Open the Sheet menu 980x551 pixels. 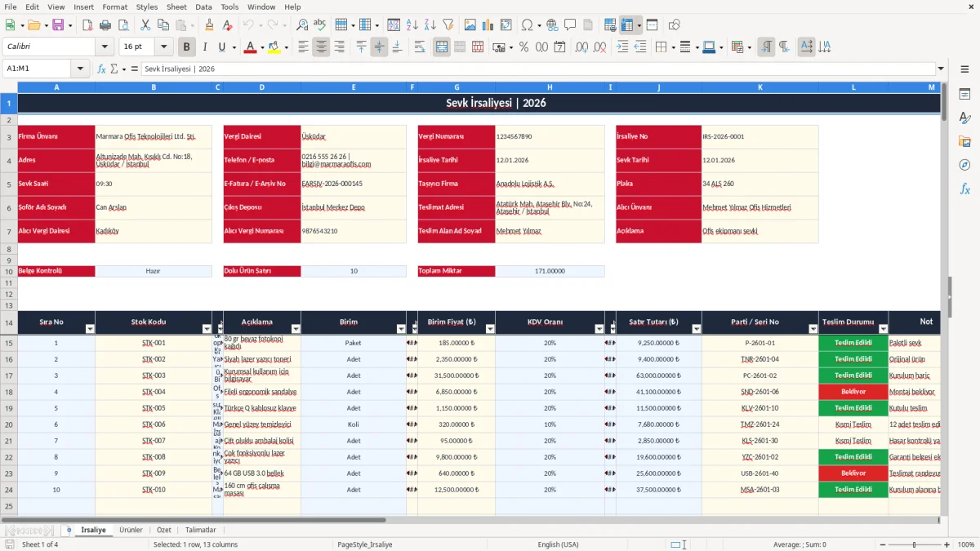[x=176, y=7]
